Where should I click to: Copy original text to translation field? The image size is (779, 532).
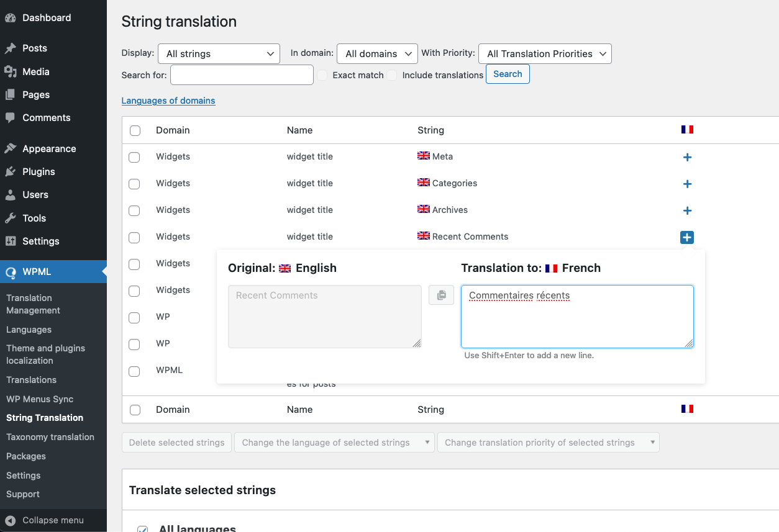441,295
